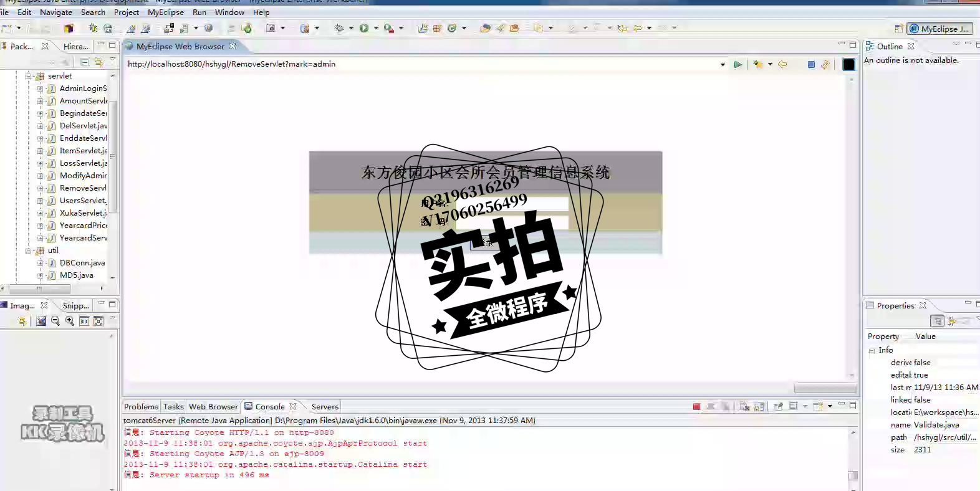Switch to the Hierarchy tab
The height and width of the screenshot is (491, 980).
(x=76, y=46)
